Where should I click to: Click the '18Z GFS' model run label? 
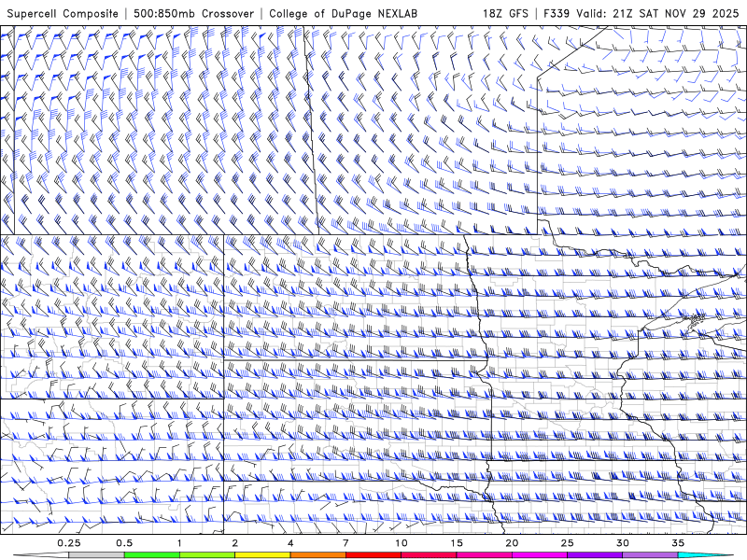pyautogui.click(x=505, y=13)
